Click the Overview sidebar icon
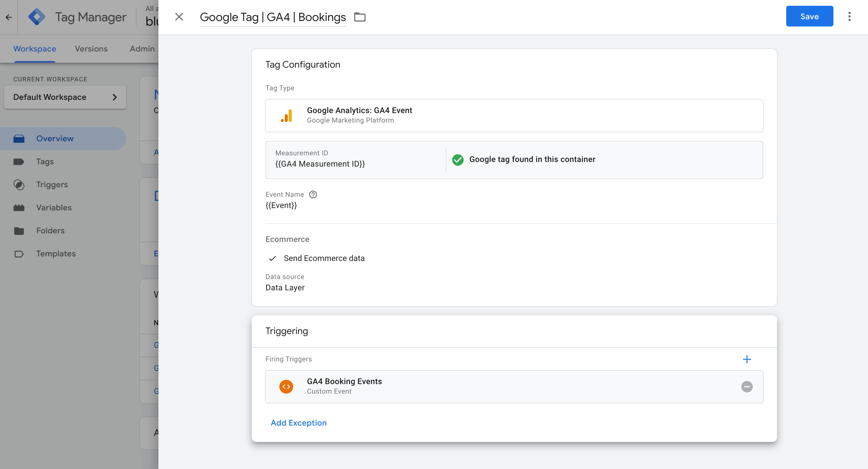The height and width of the screenshot is (469, 868). (19, 139)
